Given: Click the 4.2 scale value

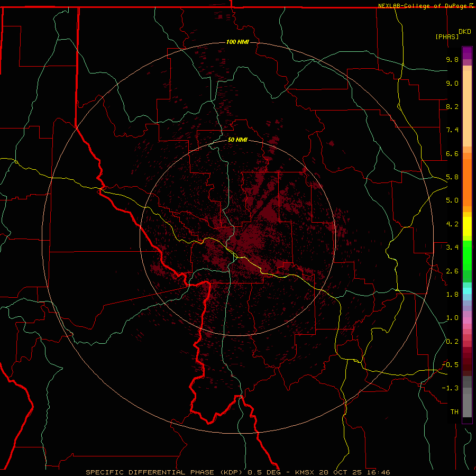Looking at the screenshot, I should (452, 224).
